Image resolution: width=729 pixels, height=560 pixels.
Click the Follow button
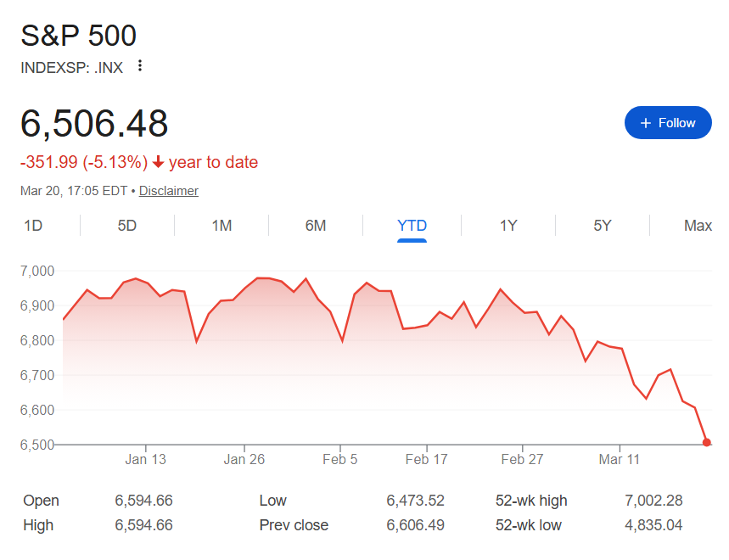tap(668, 123)
